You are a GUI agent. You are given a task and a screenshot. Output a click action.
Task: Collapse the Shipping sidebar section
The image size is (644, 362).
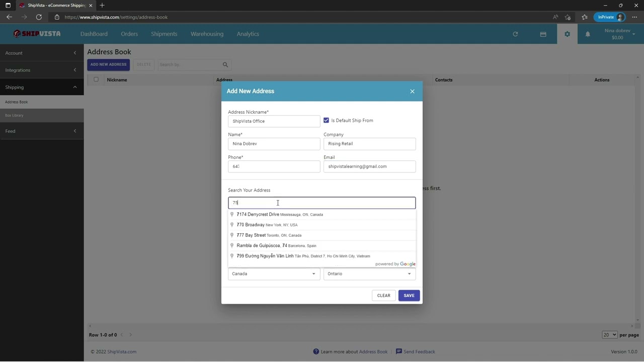(42, 87)
